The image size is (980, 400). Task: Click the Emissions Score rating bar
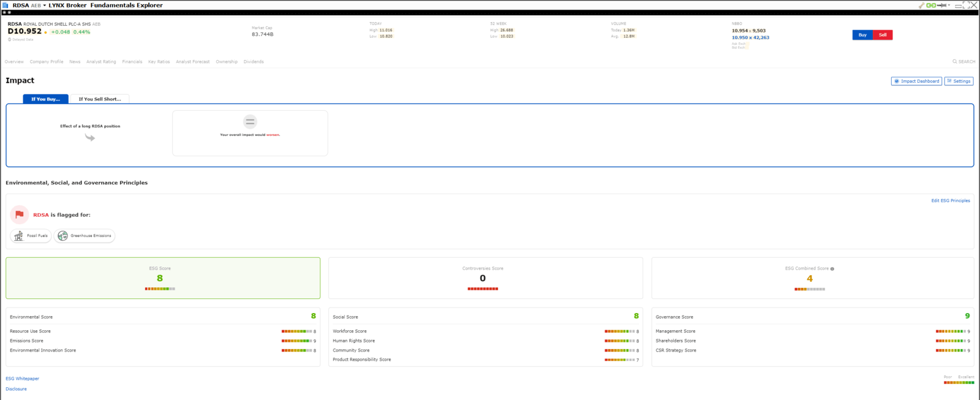(x=296, y=341)
